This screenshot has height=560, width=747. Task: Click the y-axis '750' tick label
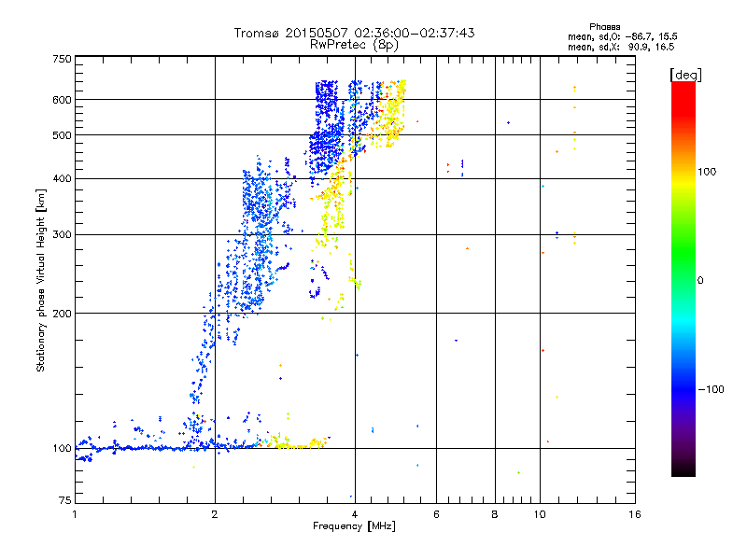coord(62,59)
